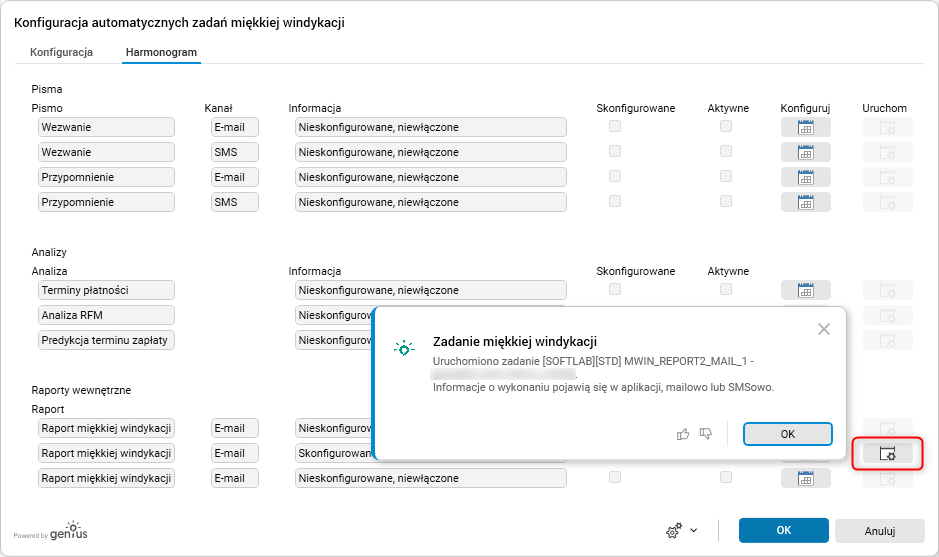Toggle Skonfigurowane checkbox for Terminy płatności
939x557 pixels.
click(615, 289)
